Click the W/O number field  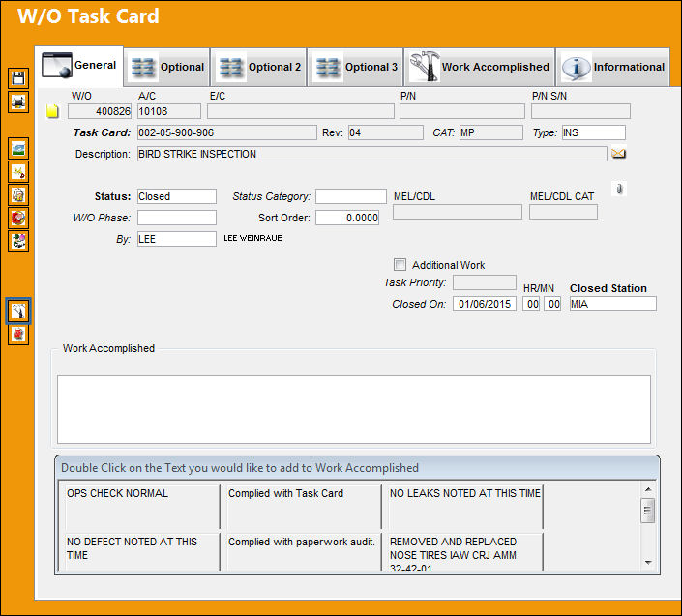pos(100,111)
